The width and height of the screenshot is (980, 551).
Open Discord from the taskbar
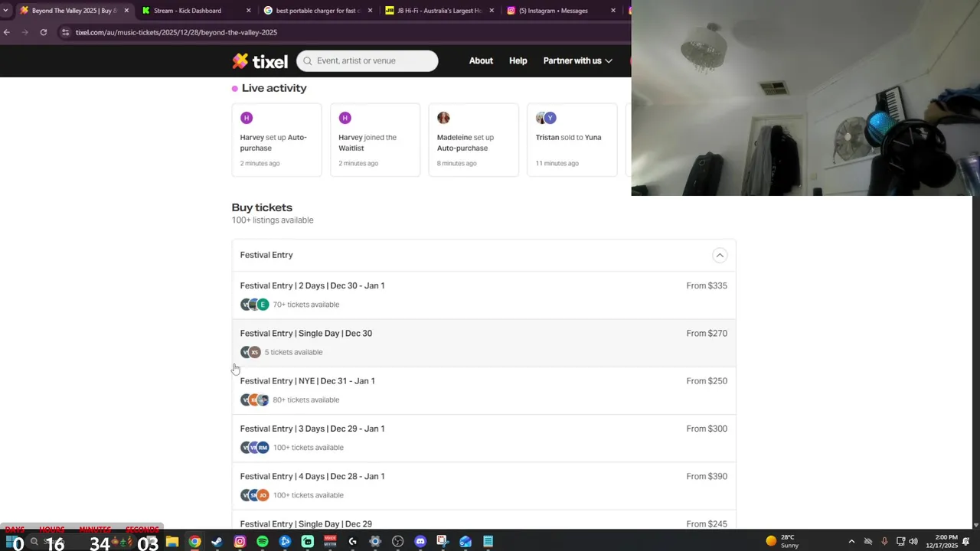point(420,541)
